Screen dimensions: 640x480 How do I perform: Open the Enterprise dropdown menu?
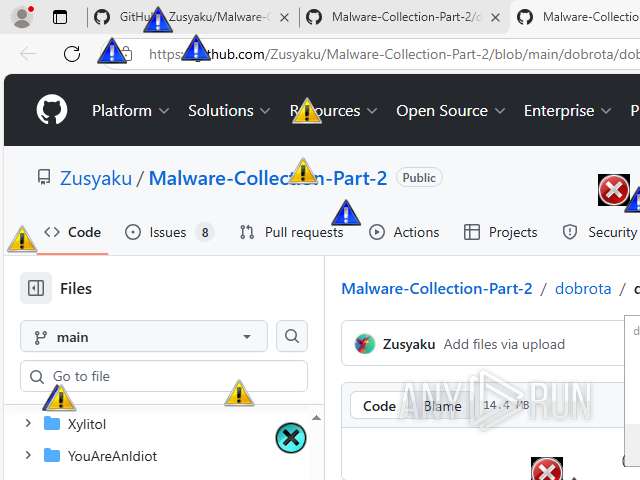(567, 111)
